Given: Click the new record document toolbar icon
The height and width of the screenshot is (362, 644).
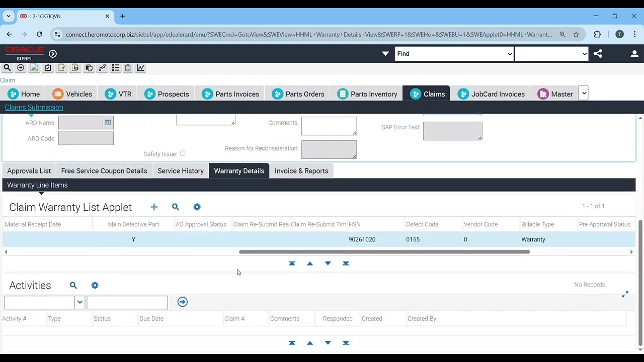Looking at the screenshot, I should coord(61,68).
